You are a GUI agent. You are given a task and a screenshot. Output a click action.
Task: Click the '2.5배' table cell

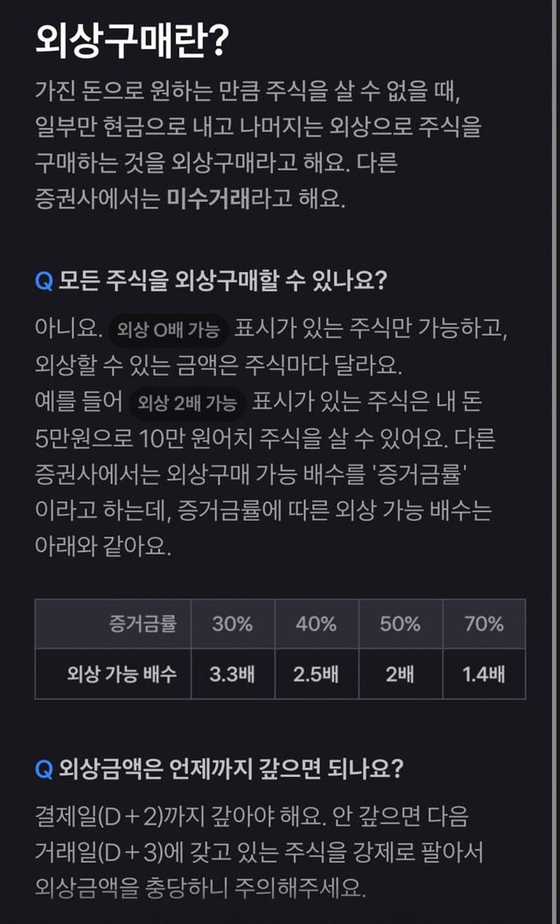(316, 674)
